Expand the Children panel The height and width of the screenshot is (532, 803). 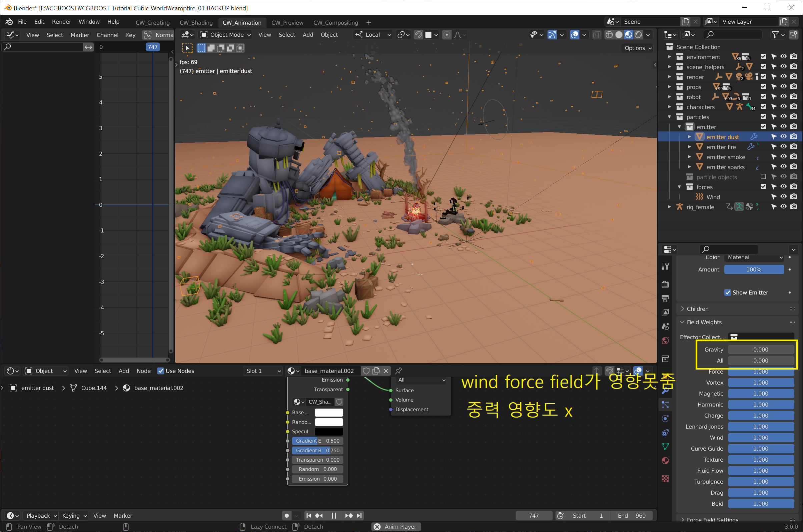698,309
